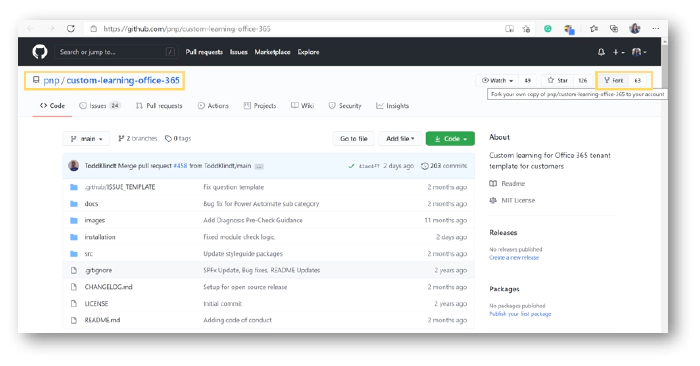Open pull request #458 link

click(180, 166)
